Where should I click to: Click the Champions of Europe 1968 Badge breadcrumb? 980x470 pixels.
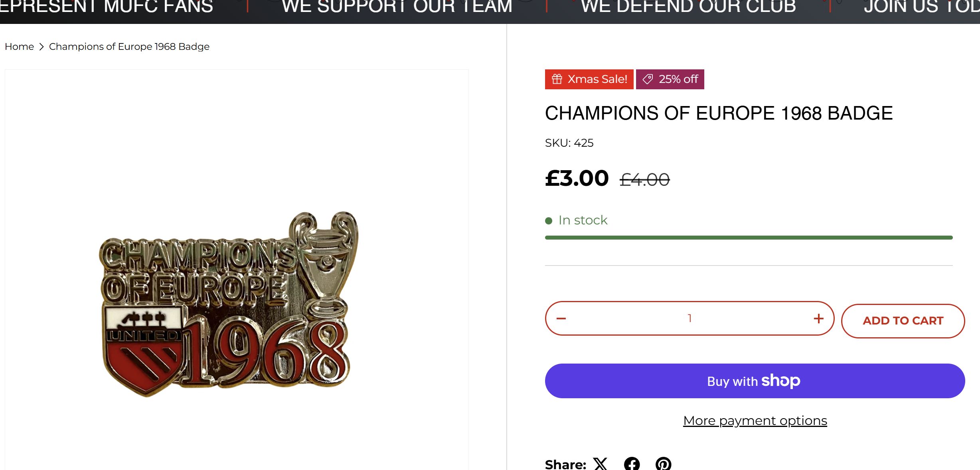pos(129,47)
